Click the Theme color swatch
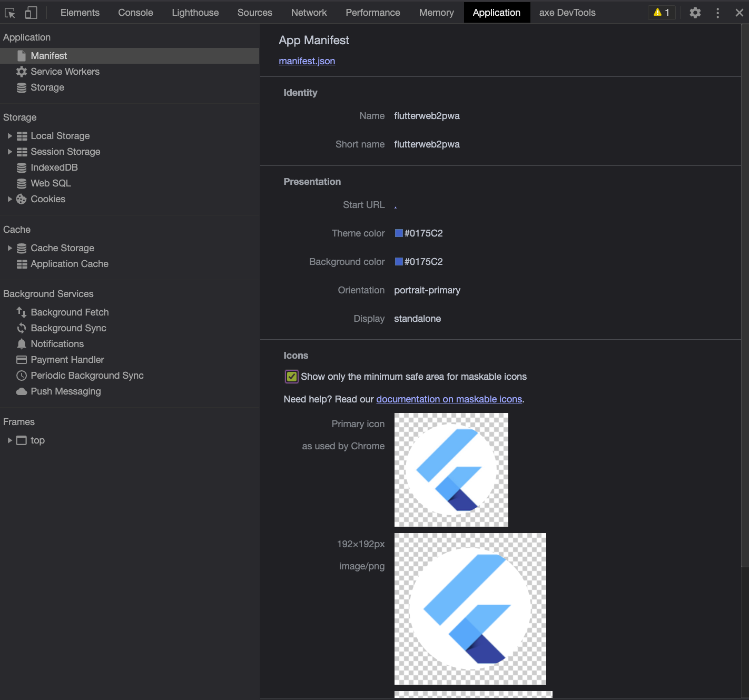Screen dimensions: 749x700 pyautogui.click(x=399, y=233)
